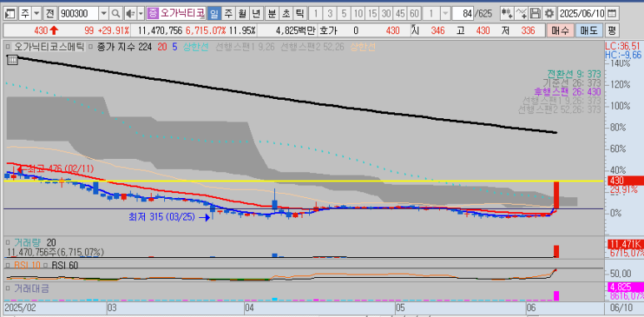The height and width of the screenshot is (317, 644).
Task: Click the add candlestick chart icon
Action: (507, 14)
